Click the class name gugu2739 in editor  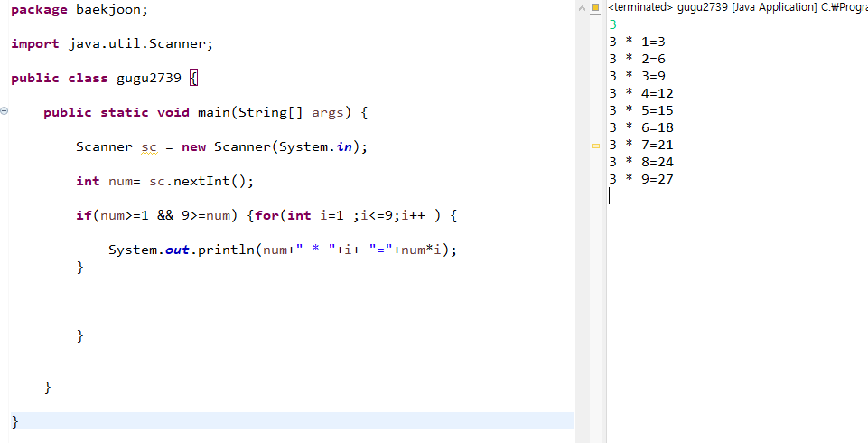149,78
